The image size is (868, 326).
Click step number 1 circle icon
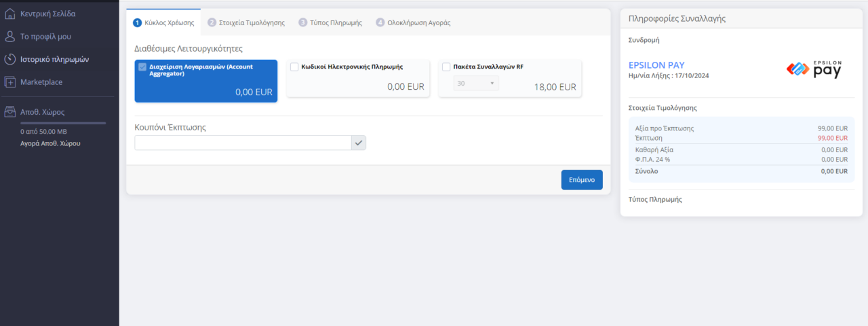[x=138, y=22]
